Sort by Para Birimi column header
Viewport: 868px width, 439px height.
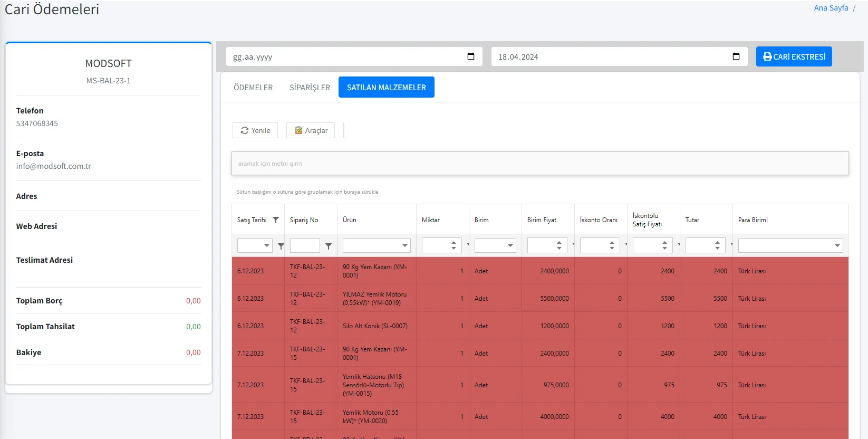pos(753,220)
